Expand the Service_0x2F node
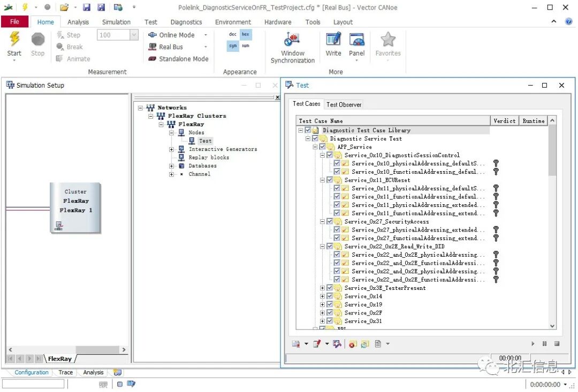Screen dimensions: 578x392 pyautogui.click(x=323, y=313)
